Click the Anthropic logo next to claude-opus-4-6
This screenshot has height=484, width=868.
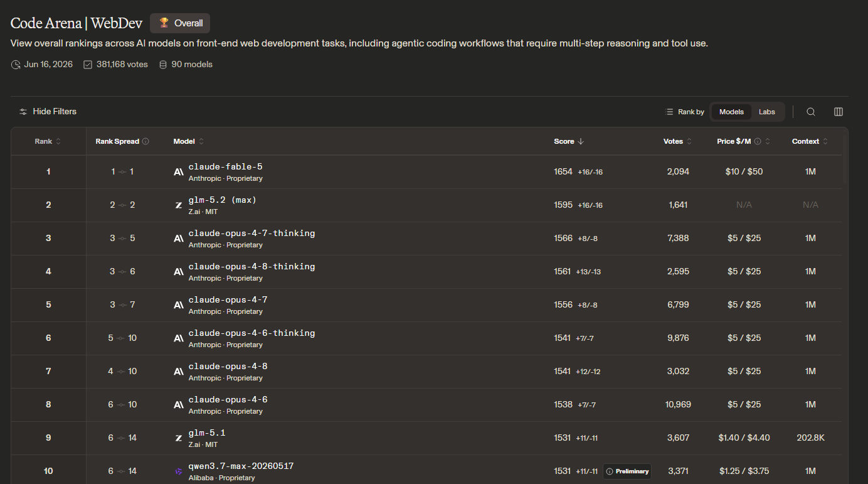(179, 405)
